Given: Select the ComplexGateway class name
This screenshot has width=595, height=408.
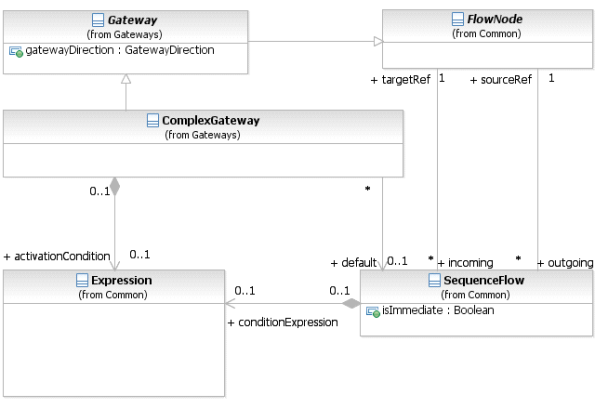Looking at the screenshot, I should click(211, 120).
